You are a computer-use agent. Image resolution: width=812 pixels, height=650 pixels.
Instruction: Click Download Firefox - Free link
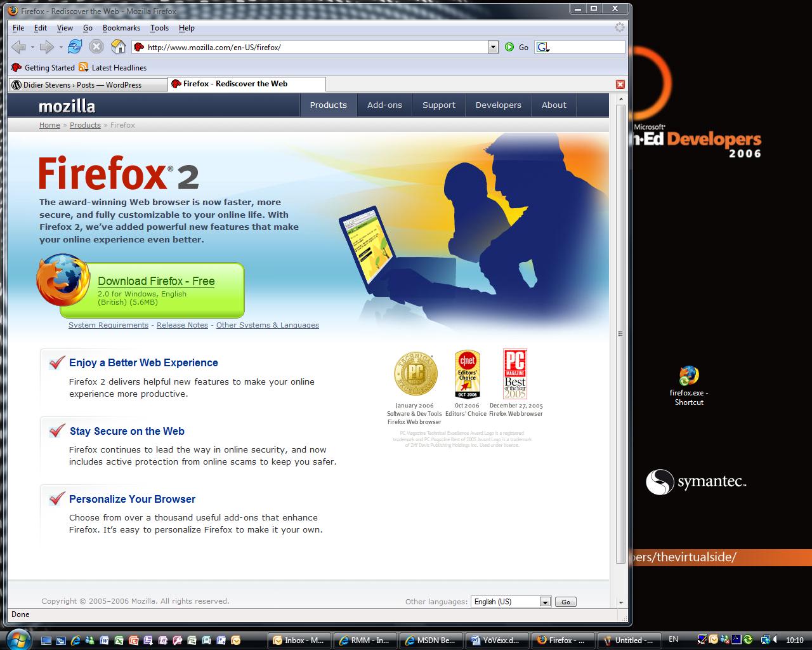[x=156, y=281]
